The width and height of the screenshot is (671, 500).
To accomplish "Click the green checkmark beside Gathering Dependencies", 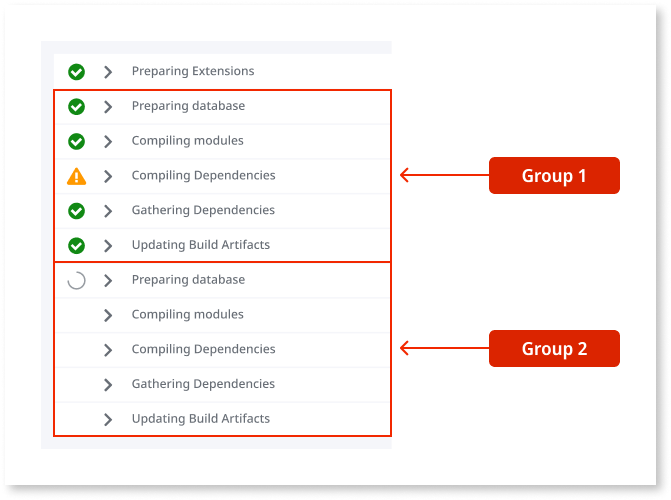I will (x=76, y=211).
